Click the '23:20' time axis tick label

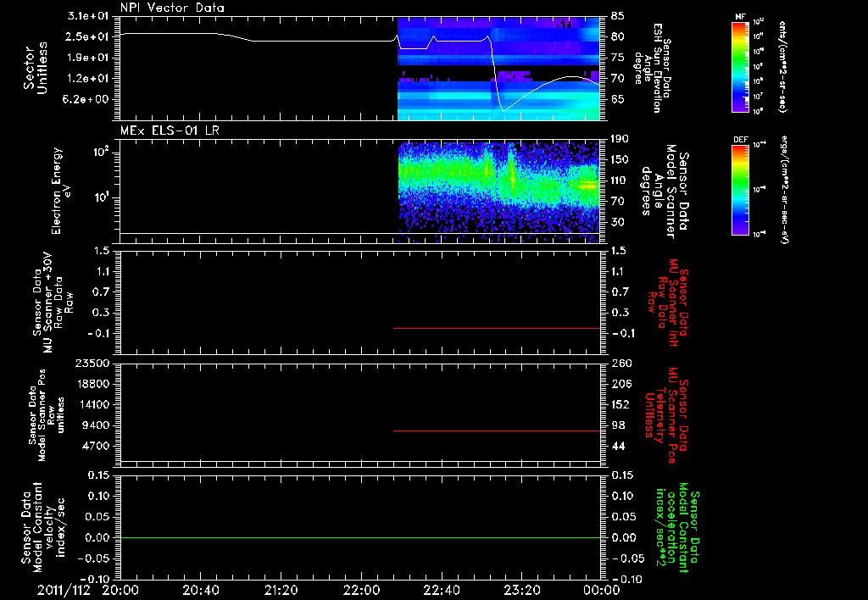pyautogui.click(x=522, y=590)
